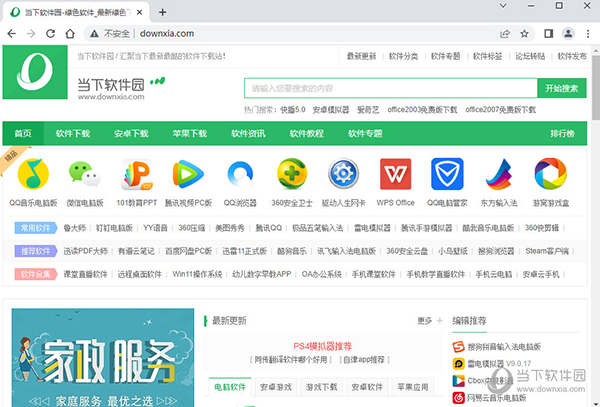
Task: Close the 当下软件园 browser tab
Action: (140, 12)
